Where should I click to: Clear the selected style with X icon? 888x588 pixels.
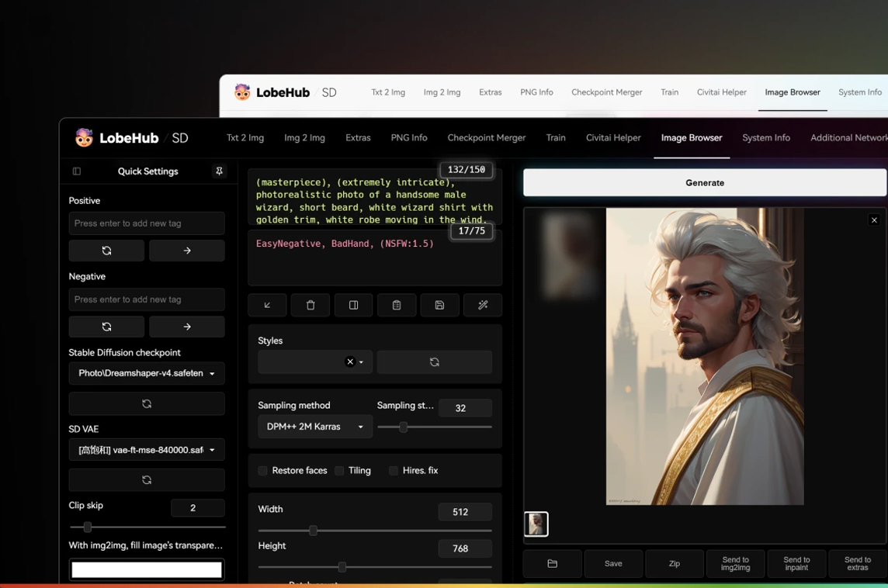pyautogui.click(x=350, y=361)
